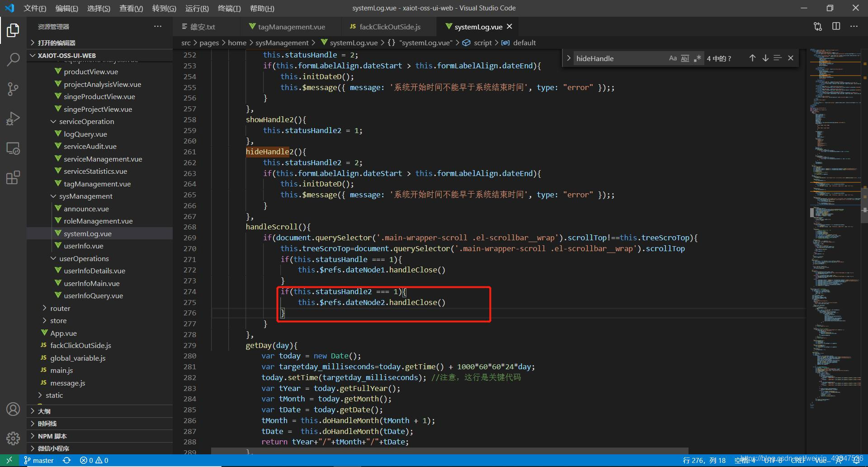Open the Extensions view

click(13, 177)
